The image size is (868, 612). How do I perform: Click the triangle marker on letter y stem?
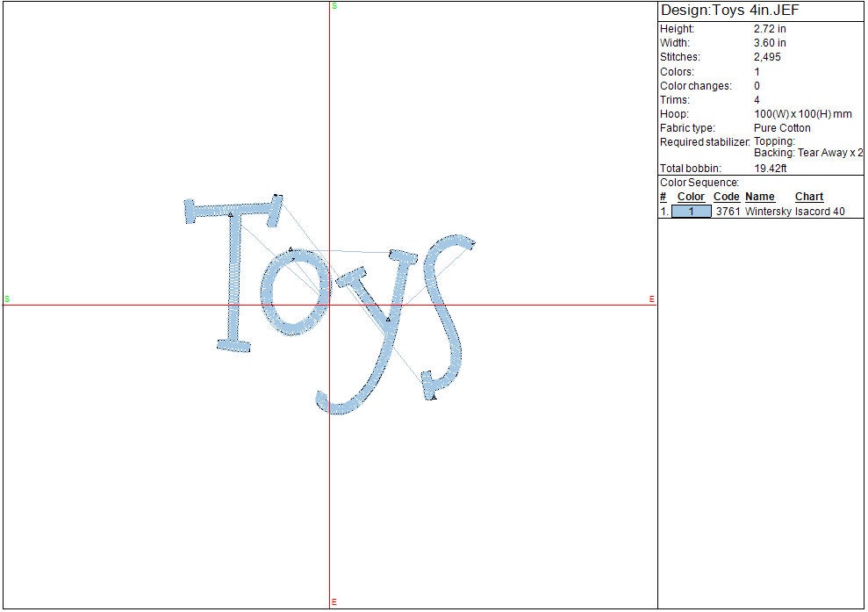coord(388,319)
